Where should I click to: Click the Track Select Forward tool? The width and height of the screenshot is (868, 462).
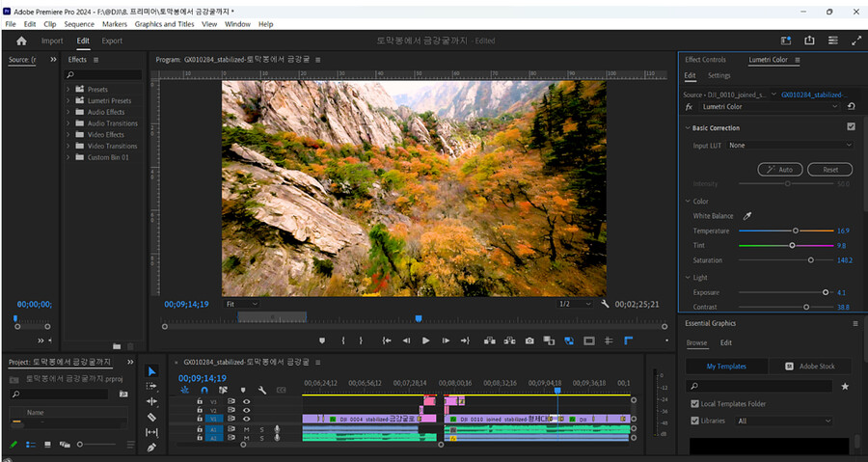[151, 386]
